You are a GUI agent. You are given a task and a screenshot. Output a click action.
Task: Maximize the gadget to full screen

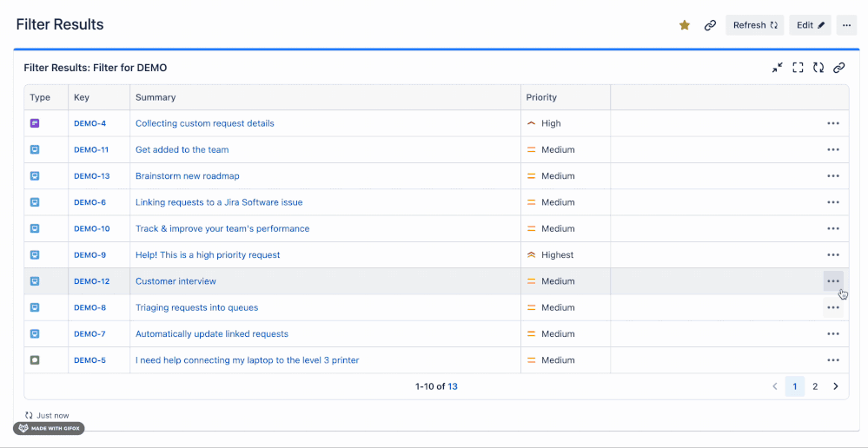(x=798, y=68)
